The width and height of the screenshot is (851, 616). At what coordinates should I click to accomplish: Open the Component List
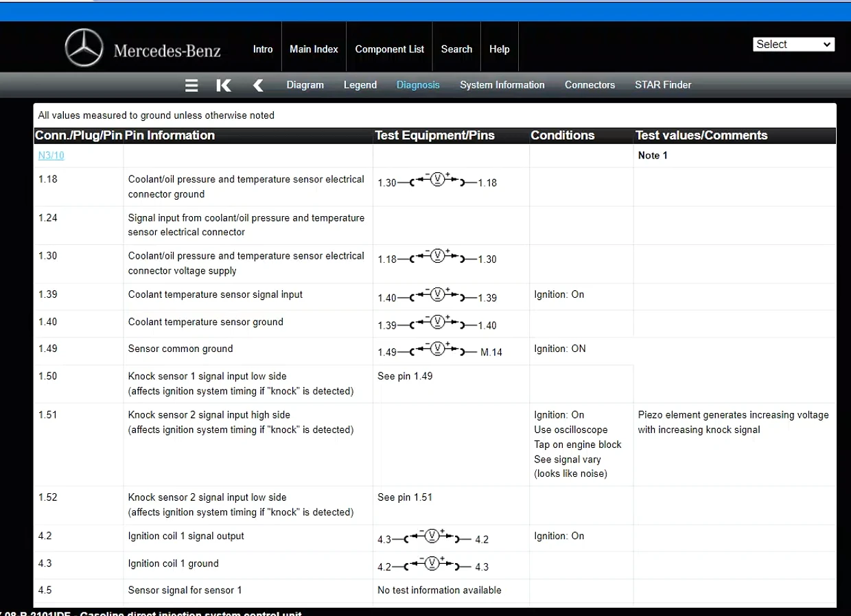(x=390, y=49)
